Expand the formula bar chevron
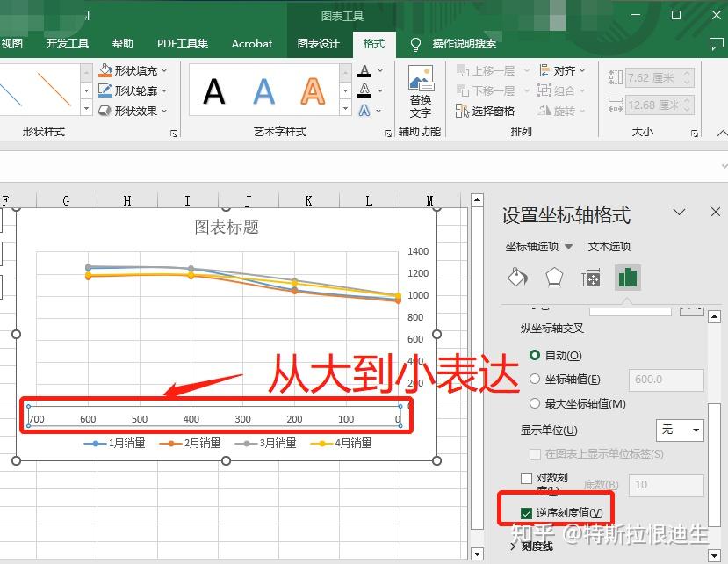 pos(724,166)
